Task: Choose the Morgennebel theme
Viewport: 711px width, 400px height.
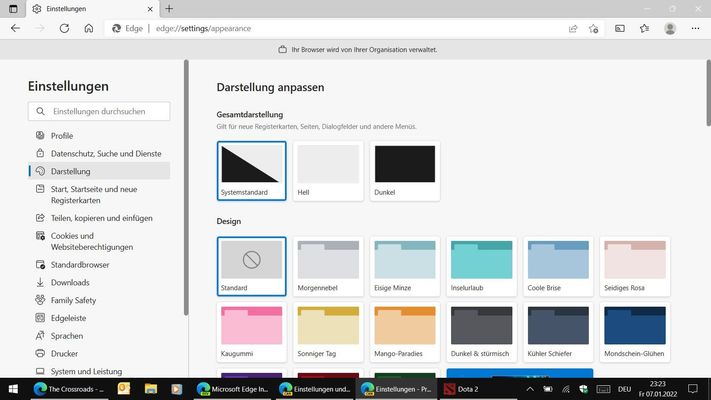Action: [x=328, y=266]
